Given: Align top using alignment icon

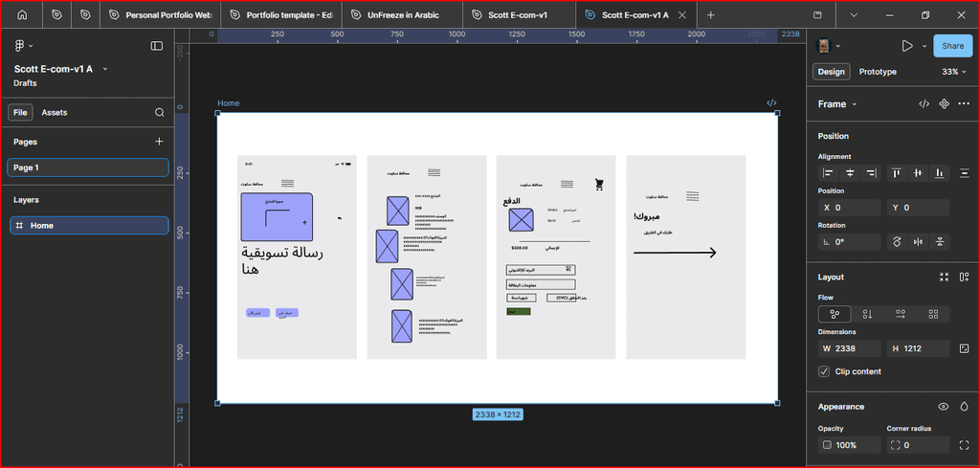Looking at the screenshot, I should pyautogui.click(x=897, y=173).
